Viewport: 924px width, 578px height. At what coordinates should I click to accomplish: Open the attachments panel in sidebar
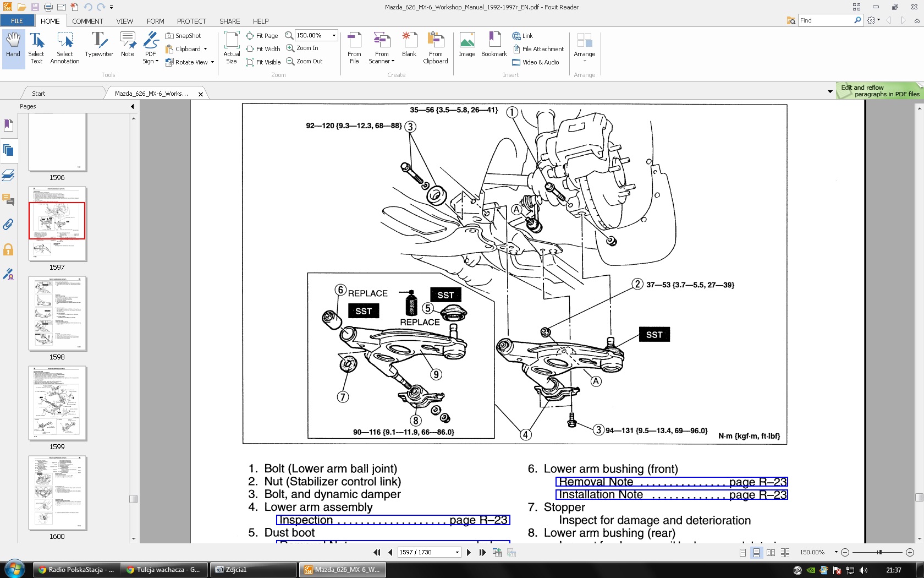8,225
